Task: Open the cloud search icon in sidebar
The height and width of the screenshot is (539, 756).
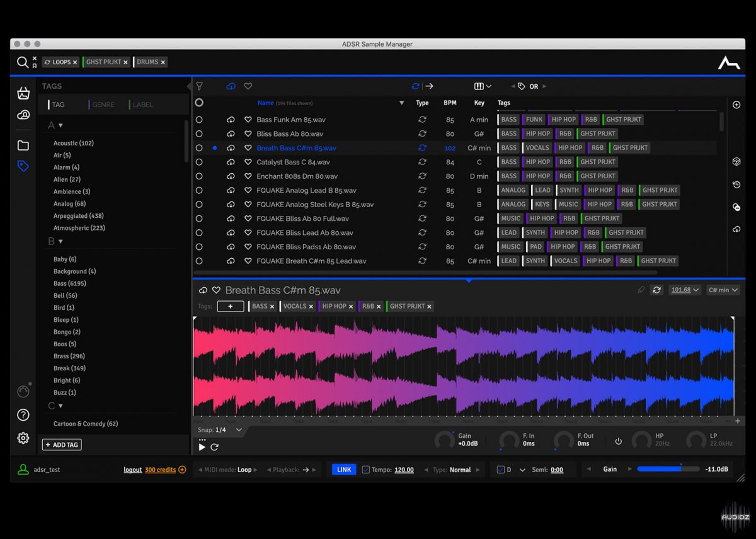Action: pyautogui.click(x=23, y=115)
